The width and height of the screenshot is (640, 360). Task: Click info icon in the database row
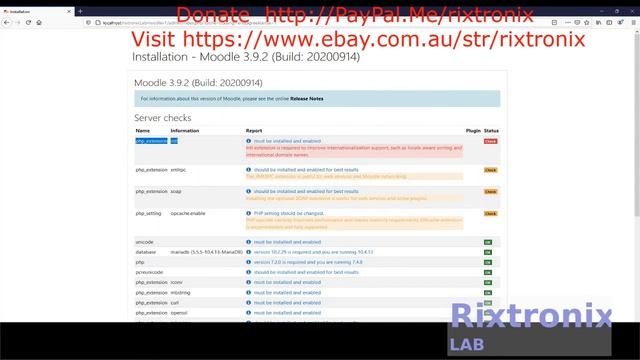(248, 252)
